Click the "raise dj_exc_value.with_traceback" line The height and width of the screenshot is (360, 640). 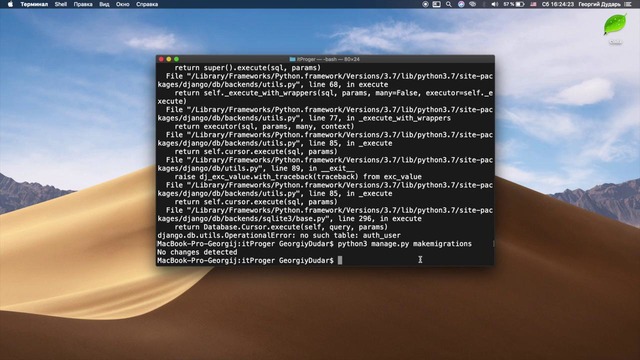298,177
